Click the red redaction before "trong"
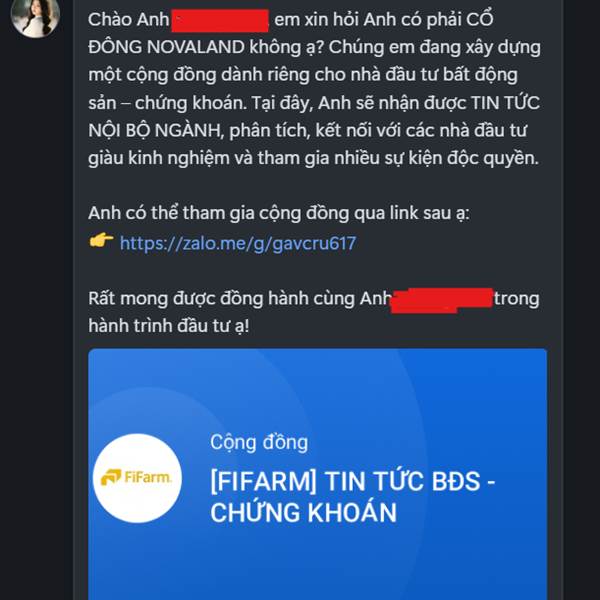 tap(442, 300)
